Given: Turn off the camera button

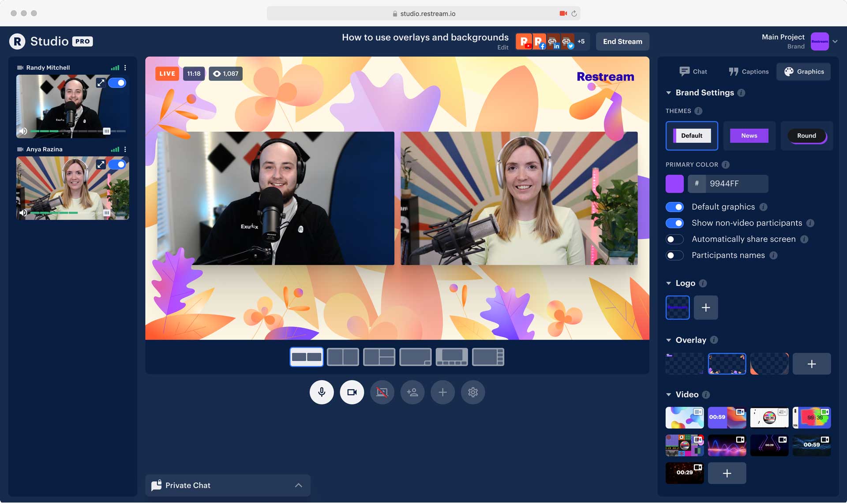Looking at the screenshot, I should coord(352,392).
